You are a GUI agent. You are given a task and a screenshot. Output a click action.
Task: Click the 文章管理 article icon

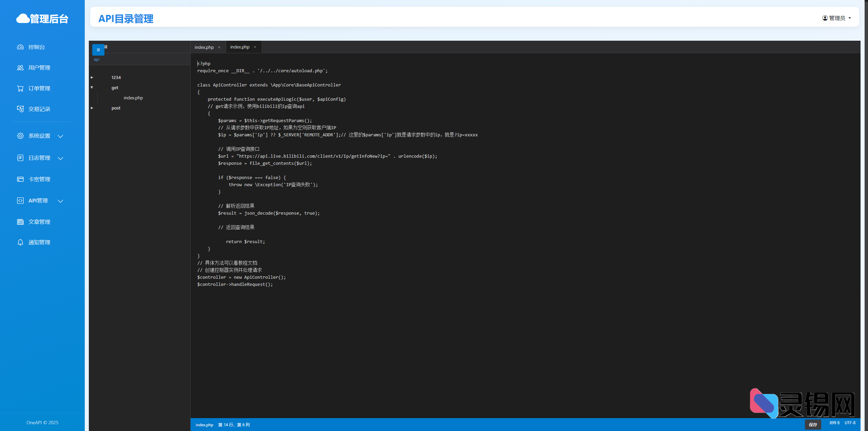point(20,222)
